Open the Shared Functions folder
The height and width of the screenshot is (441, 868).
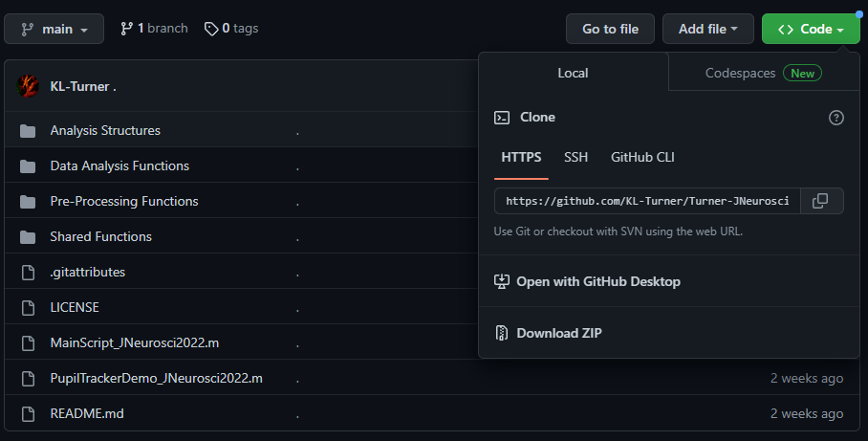pos(100,236)
